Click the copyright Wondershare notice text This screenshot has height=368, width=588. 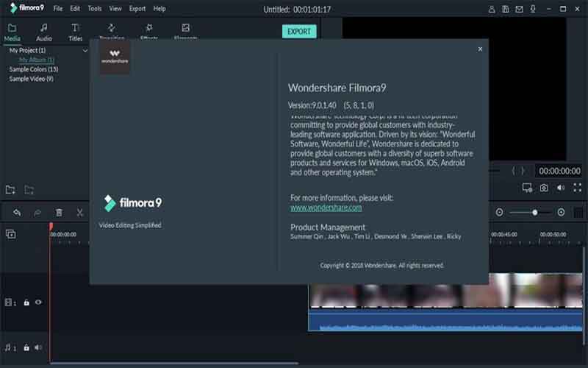(x=381, y=266)
